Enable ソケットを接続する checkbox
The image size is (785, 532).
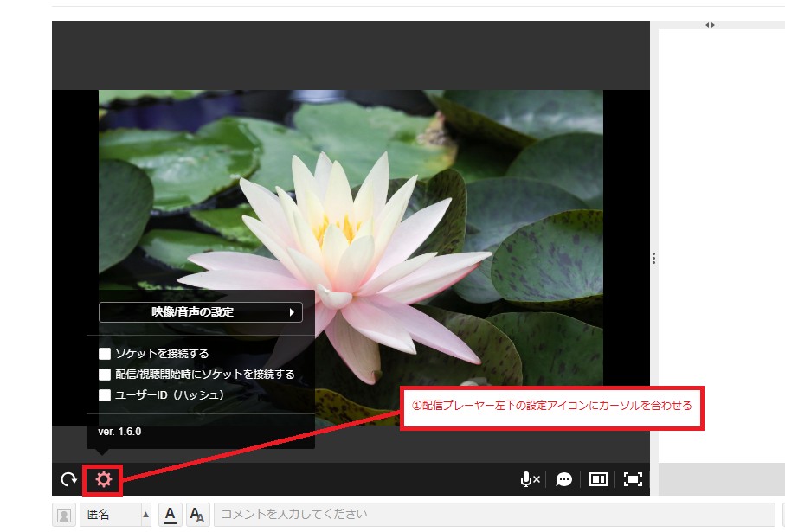[105, 354]
